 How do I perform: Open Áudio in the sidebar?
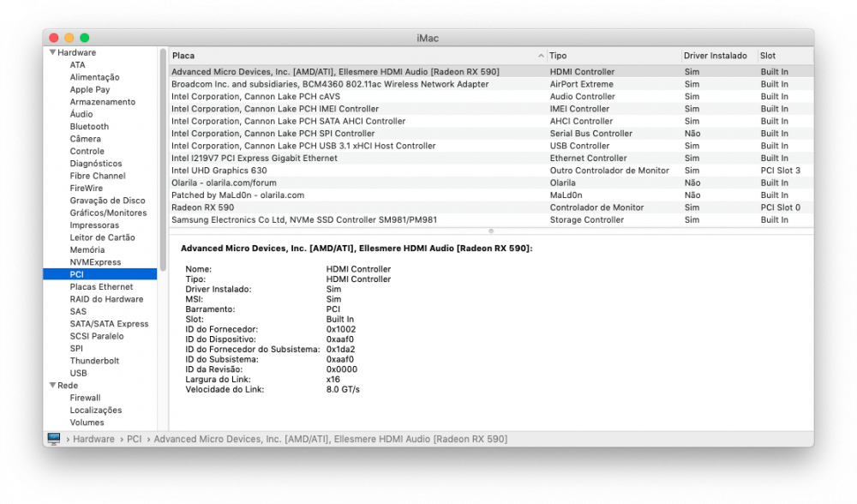(81, 114)
